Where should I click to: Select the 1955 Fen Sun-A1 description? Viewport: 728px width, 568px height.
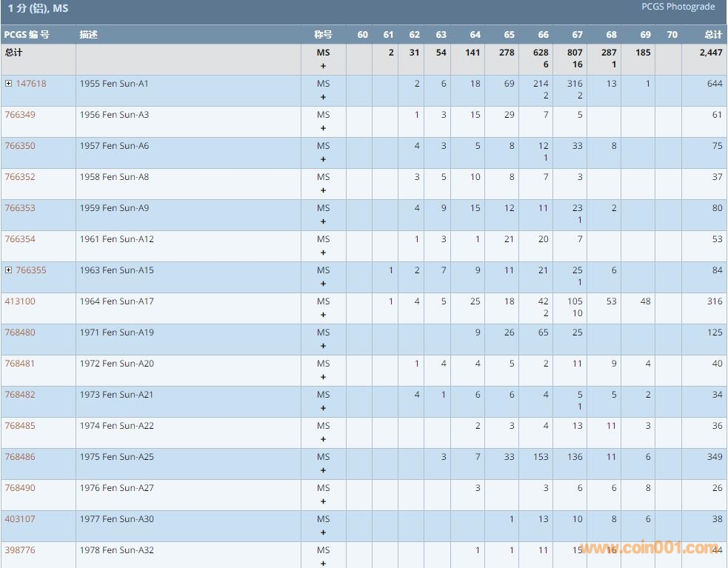click(x=114, y=84)
